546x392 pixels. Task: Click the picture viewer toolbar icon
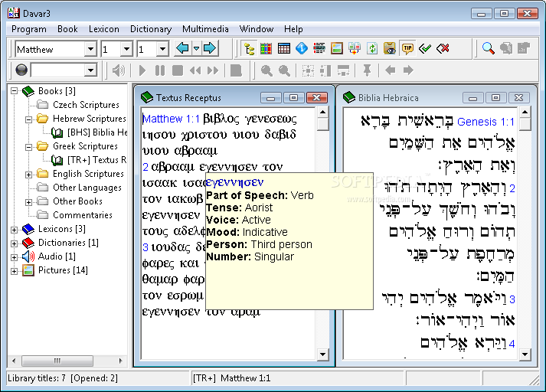pyautogui.click(x=337, y=49)
